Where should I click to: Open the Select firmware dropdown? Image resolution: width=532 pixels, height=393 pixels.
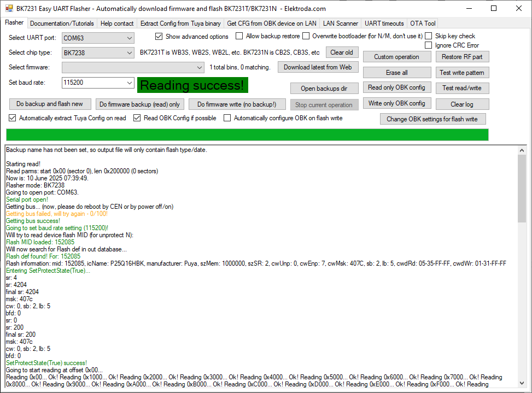133,67
